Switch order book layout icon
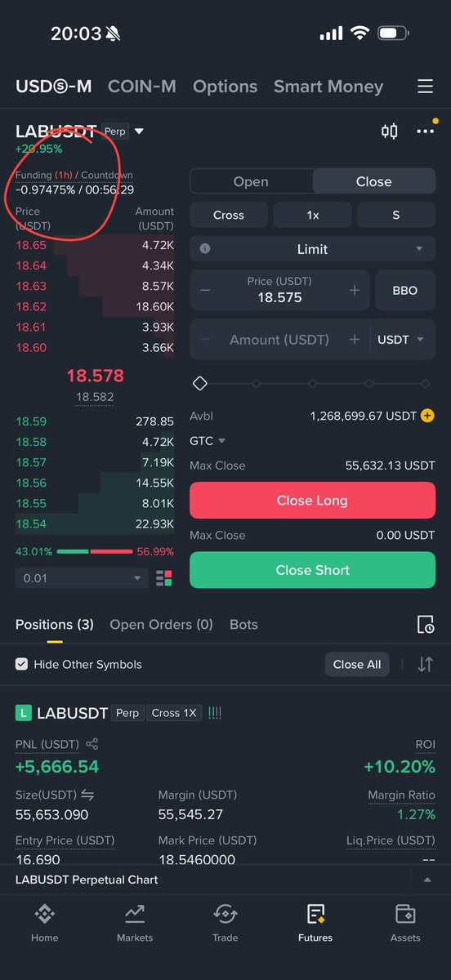451x980 pixels. pos(163,578)
